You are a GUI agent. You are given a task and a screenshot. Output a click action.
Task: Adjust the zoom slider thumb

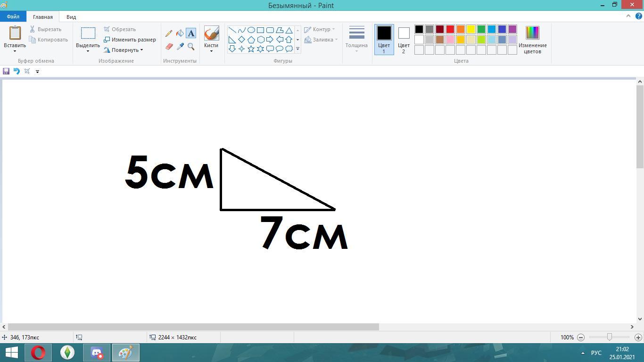point(610,337)
